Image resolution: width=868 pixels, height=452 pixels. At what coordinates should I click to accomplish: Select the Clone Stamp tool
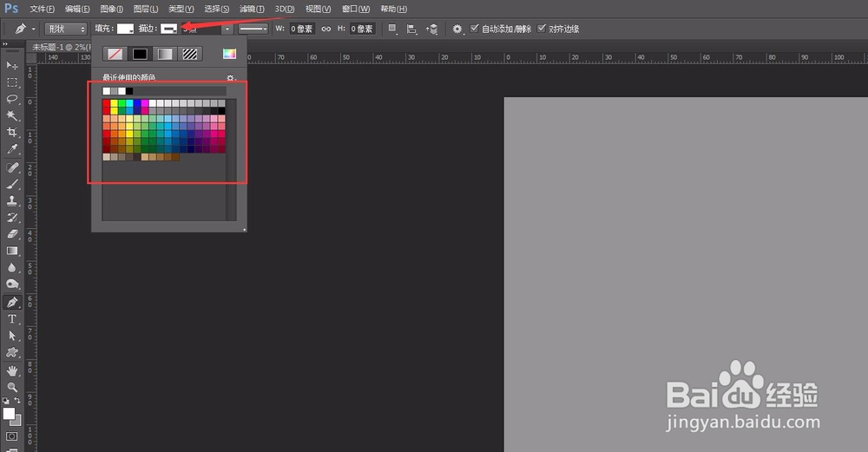pos(11,200)
